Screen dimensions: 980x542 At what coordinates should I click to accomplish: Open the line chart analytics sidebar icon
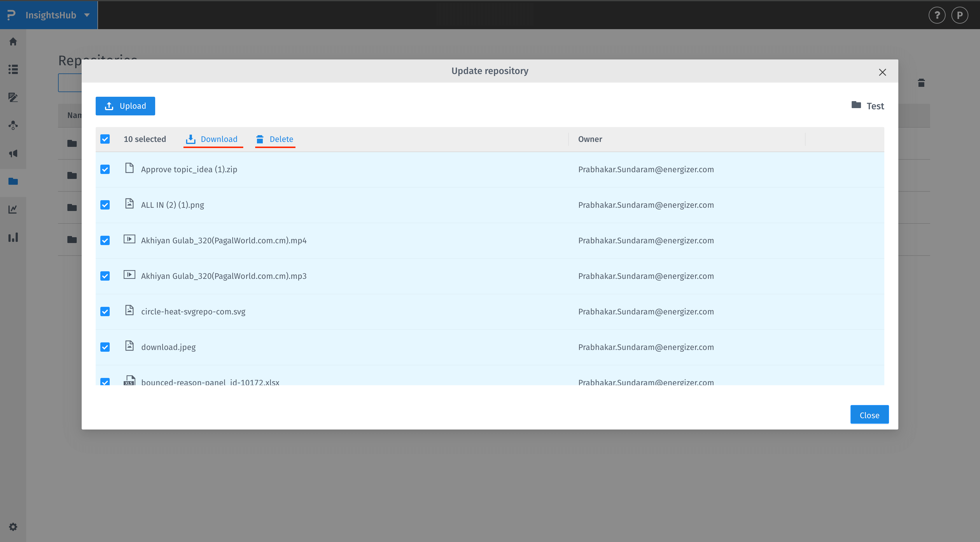[13, 209]
